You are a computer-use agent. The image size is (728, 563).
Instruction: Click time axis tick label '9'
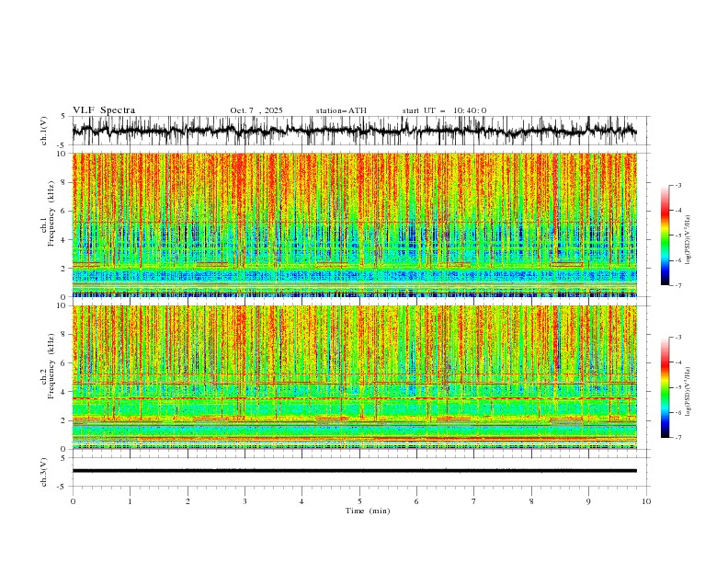tap(588, 501)
